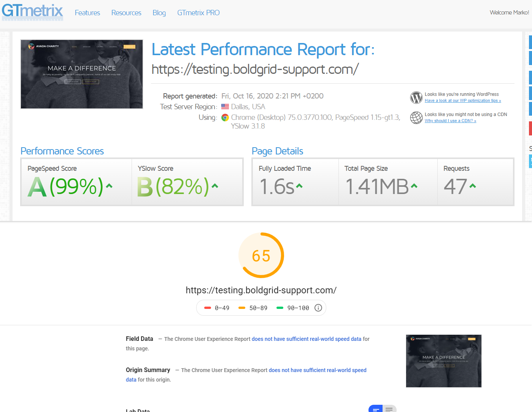Switch to the grey list view toggle

coord(389,409)
